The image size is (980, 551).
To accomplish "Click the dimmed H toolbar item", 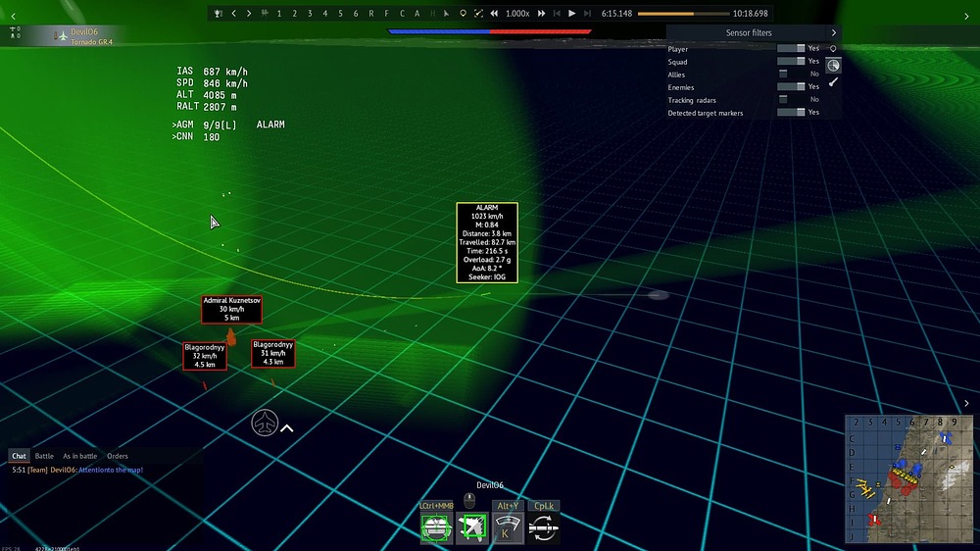I will coord(432,13).
